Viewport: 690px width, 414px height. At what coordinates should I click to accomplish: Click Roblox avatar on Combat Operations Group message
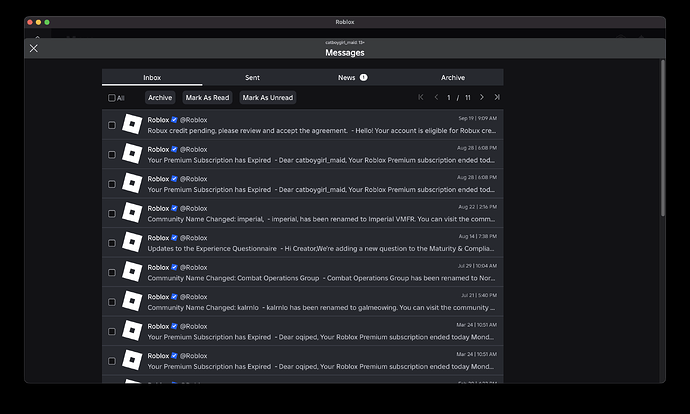[x=132, y=272]
